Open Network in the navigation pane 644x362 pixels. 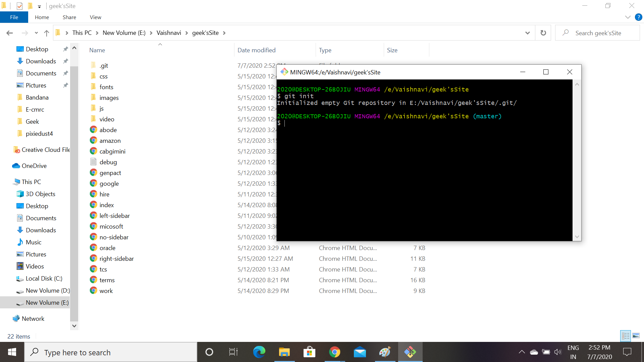click(33, 319)
